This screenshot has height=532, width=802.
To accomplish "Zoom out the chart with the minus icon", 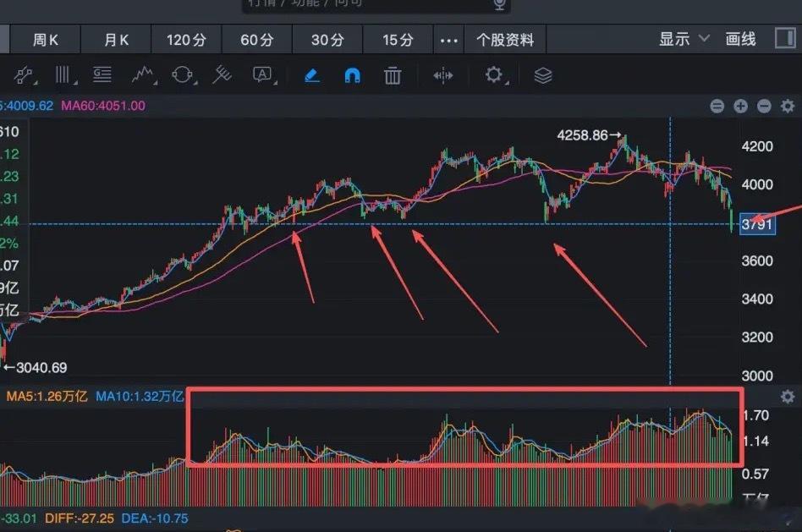I will pyautogui.click(x=764, y=106).
